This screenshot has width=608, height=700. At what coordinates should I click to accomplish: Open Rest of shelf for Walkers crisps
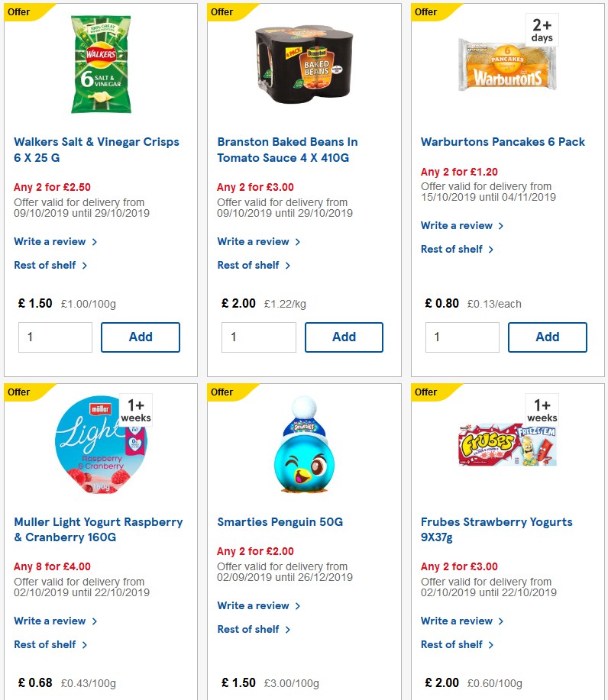click(x=46, y=265)
